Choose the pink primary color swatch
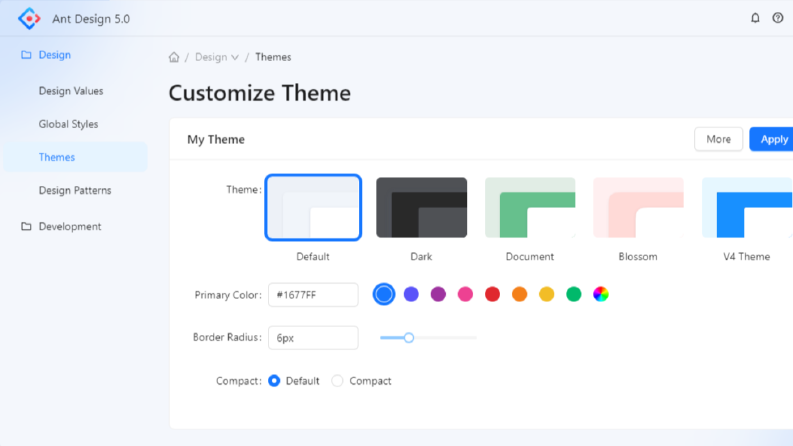The width and height of the screenshot is (793, 446). pyautogui.click(x=465, y=294)
